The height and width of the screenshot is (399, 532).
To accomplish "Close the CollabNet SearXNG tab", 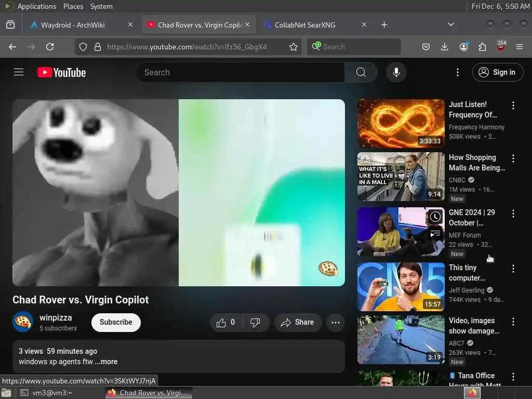I will click(x=364, y=24).
